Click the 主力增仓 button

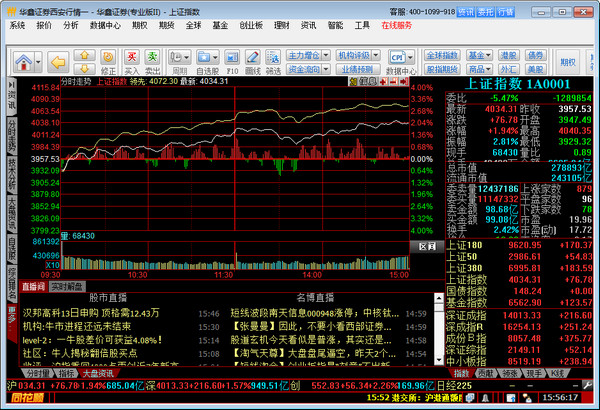point(304,56)
